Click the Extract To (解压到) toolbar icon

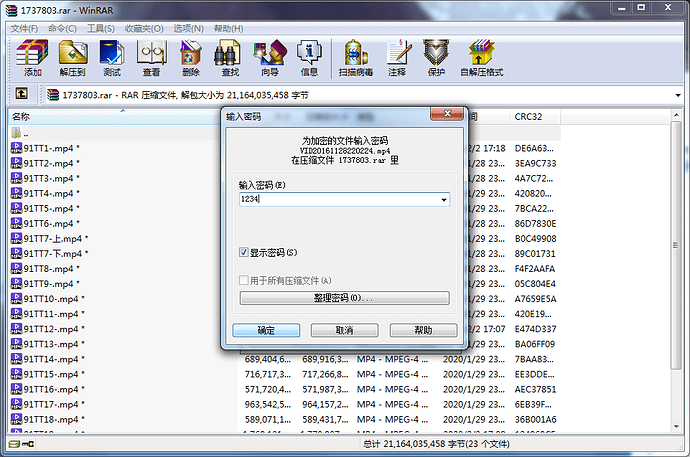click(72, 58)
